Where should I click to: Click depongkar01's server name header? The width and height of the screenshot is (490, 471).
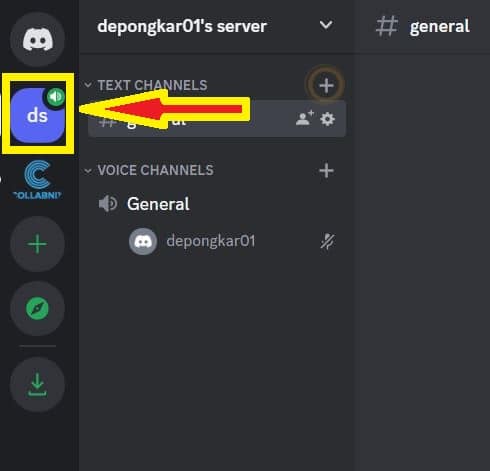[x=182, y=26]
